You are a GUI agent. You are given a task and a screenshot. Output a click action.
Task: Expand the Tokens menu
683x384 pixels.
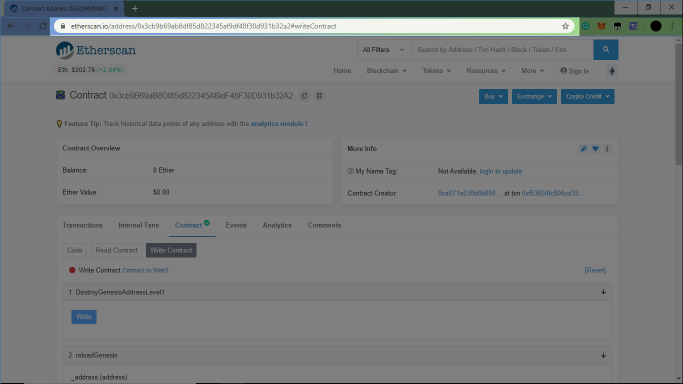pyautogui.click(x=436, y=71)
